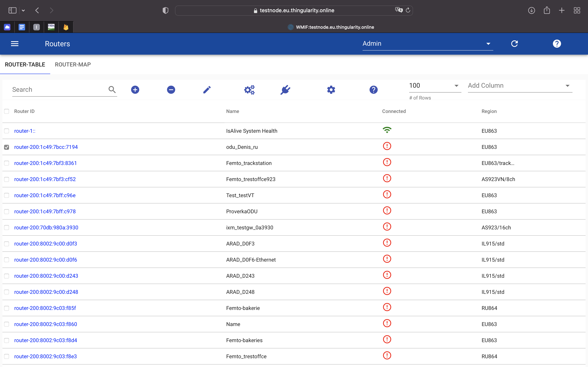Image resolution: width=588 pixels, height=367 pixels.
Task: Click the pencil edit router icon
Action: 207,90
